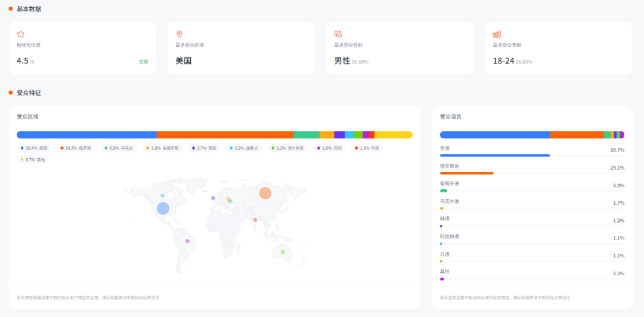Click the red bubble on India
The height and width of the screenshot is (317, 644).
[x=255, y=220]
